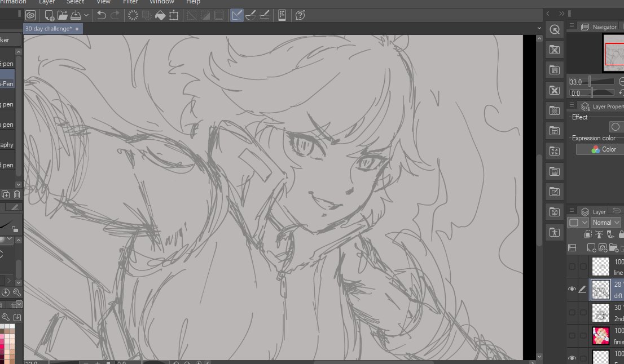
Task: Open the Help menu
Action: click(193, 2)
